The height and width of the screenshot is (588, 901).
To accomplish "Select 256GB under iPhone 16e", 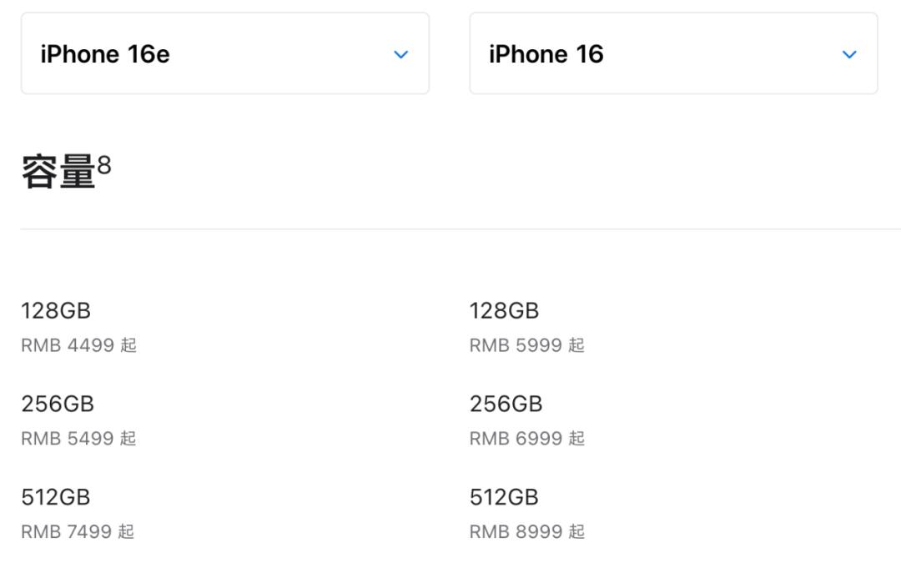I will point(58,405).
